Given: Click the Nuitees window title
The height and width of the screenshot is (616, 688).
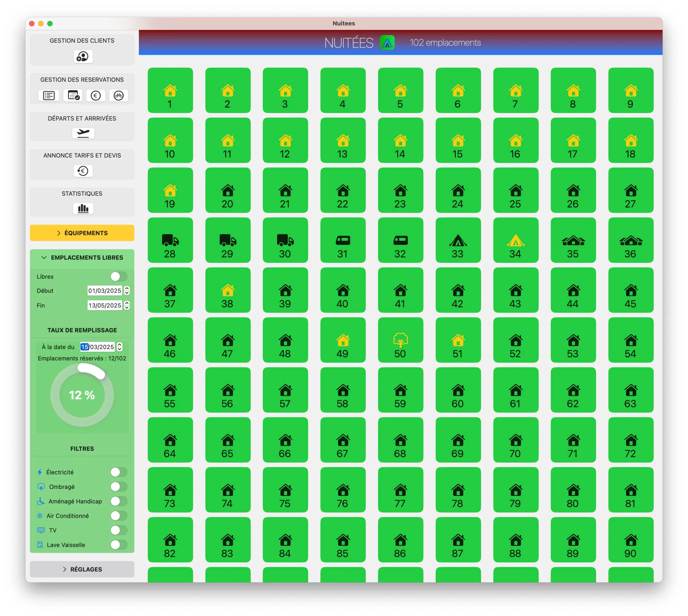Looking at the screenshot, I should [343, 23].
